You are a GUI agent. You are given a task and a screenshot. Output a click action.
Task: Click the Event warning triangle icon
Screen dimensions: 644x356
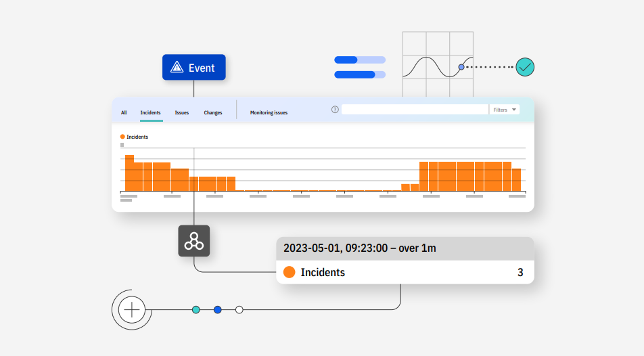coord(177,67)
